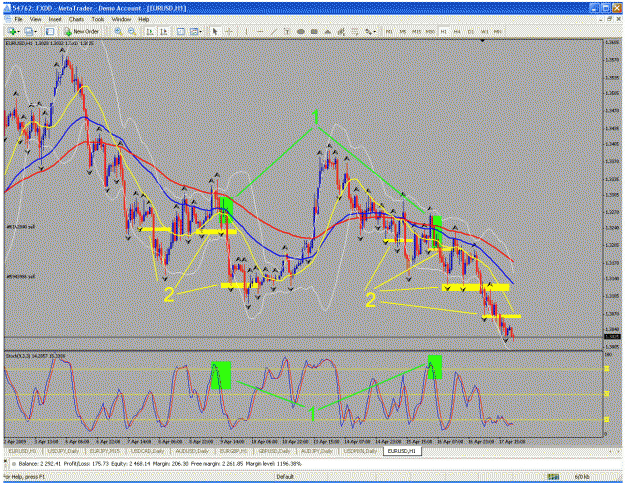Click the Zoom Out magnifier icon
The width and height of the screenshot is (625, 483).
[132, 31]
